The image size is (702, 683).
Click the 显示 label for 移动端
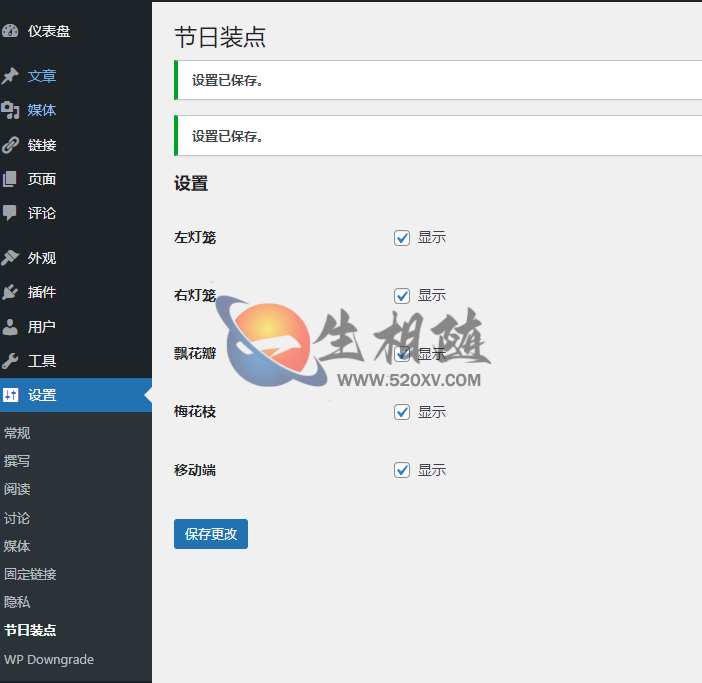coord(432,470)
